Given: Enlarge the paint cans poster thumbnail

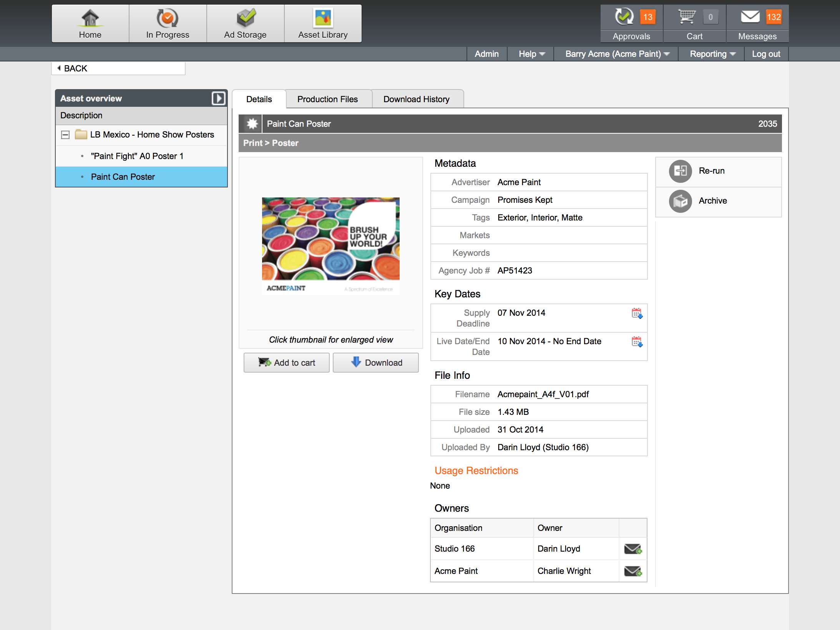Looking at the screenshot, I should [x=331, y=246].
